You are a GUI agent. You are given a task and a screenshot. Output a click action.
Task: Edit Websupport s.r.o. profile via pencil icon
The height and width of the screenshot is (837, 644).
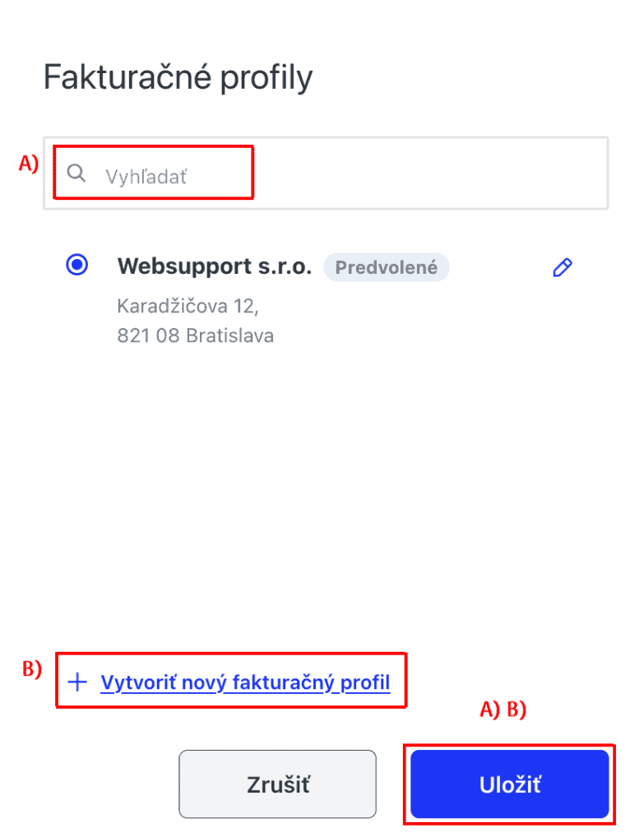(x=563, y=267)
